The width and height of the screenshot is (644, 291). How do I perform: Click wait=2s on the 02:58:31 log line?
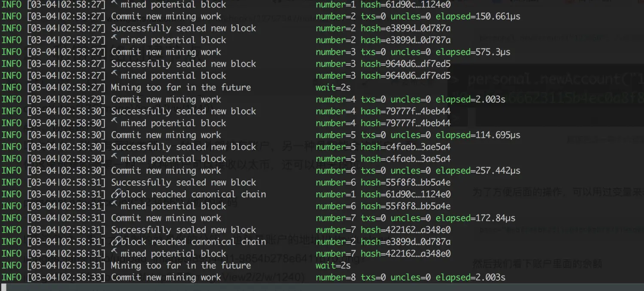click(333, 266)
